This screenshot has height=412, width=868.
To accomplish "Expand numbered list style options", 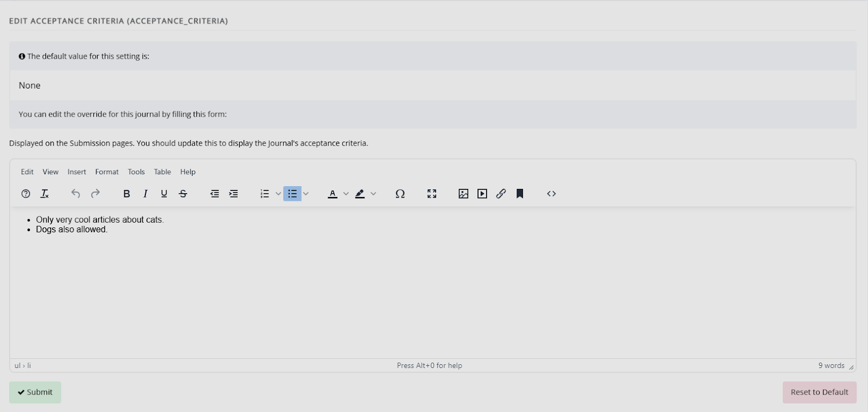I will [x=278, y=194].
